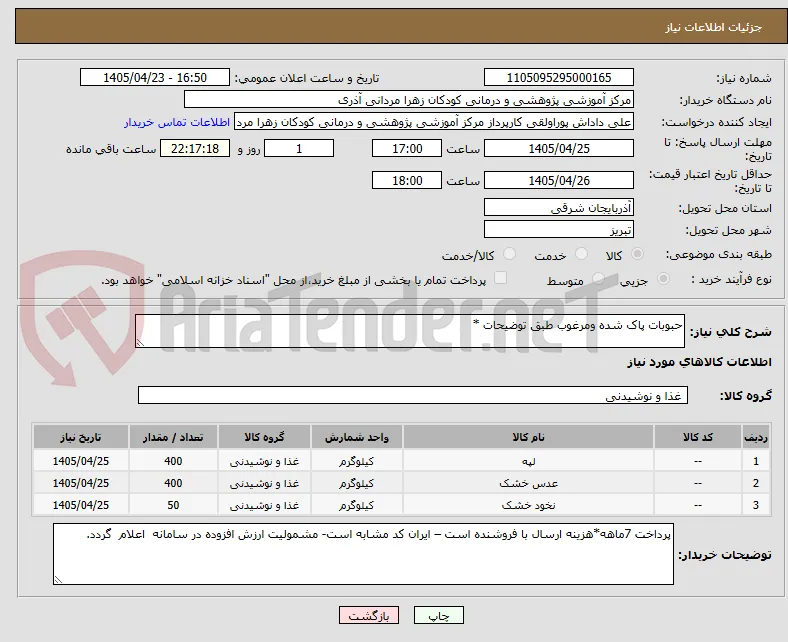This screenshot has height=642, width=788.
Task: Click the buyer organization name field
Action: 409,100
